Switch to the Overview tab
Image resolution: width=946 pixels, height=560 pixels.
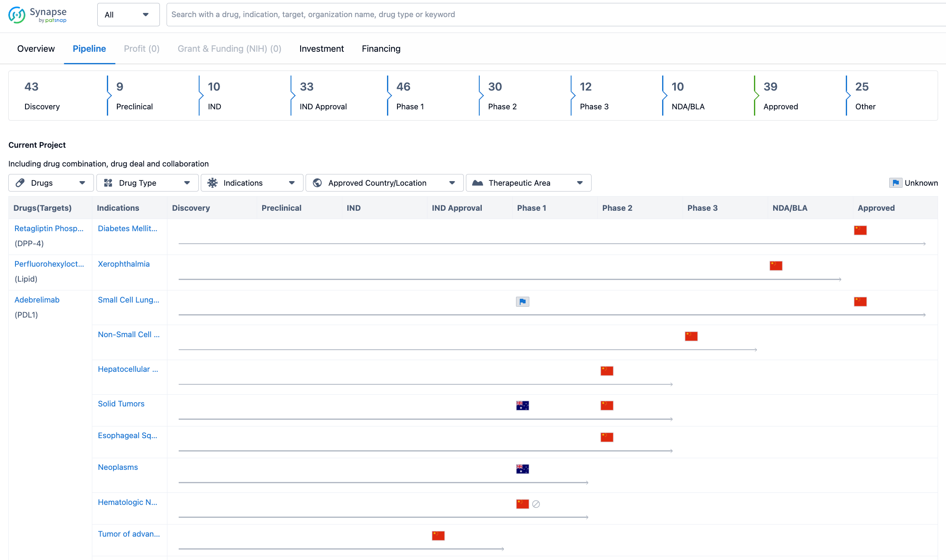(x=37, y=48)
